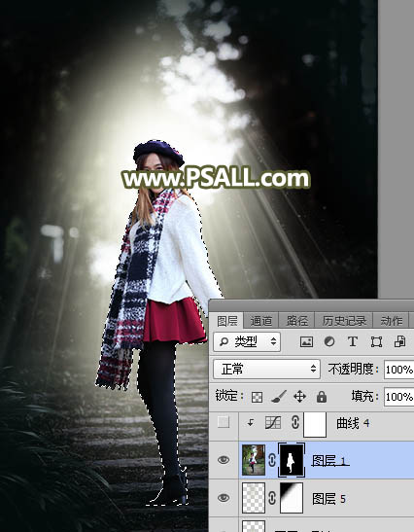Viewport: 414px width, 532px height.
Task: Hide 图层 5 using eye icon
Action: click(224, 498)
